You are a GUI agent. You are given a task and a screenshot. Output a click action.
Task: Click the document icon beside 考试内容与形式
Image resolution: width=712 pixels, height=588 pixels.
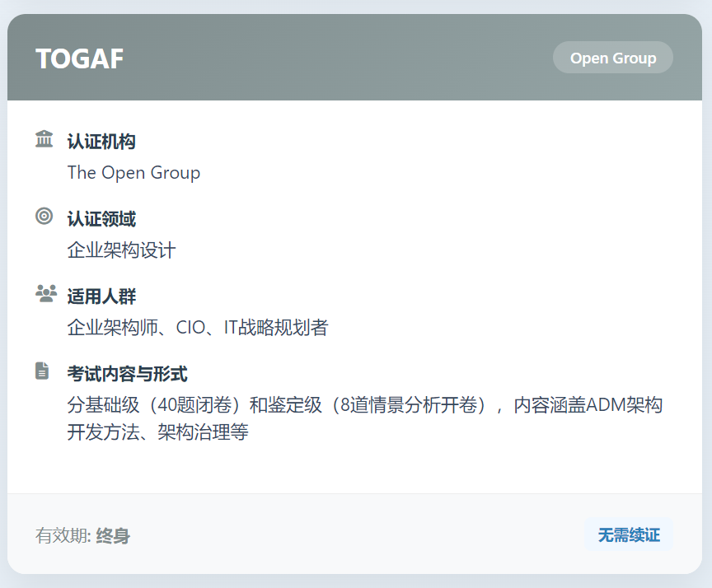coord(43,371)
